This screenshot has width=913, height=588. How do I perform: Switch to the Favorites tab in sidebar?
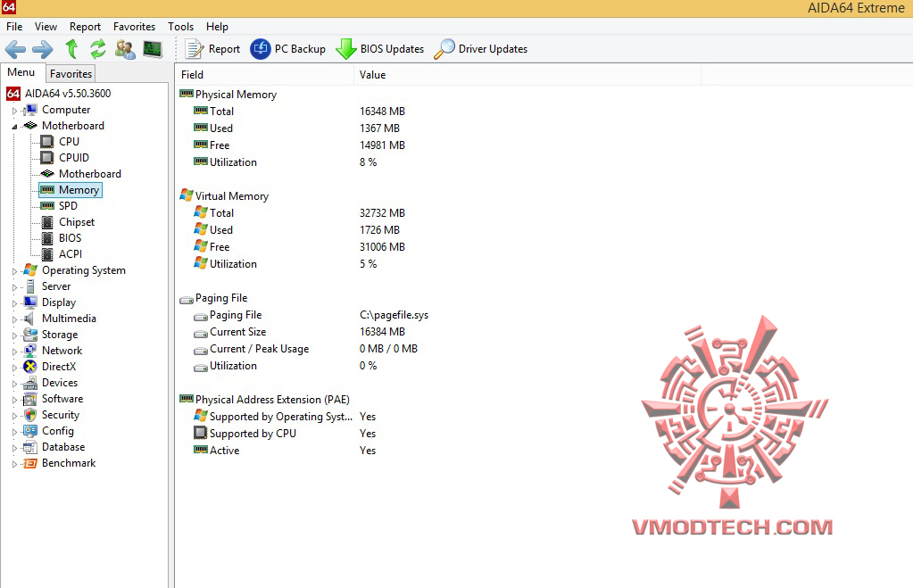[x=71, y=74]
